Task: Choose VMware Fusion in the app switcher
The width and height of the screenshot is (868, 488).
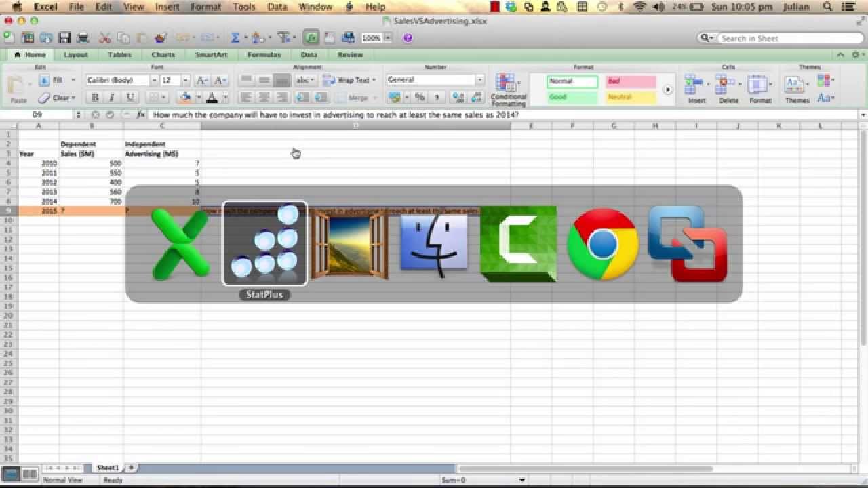Action: point(688,244)
